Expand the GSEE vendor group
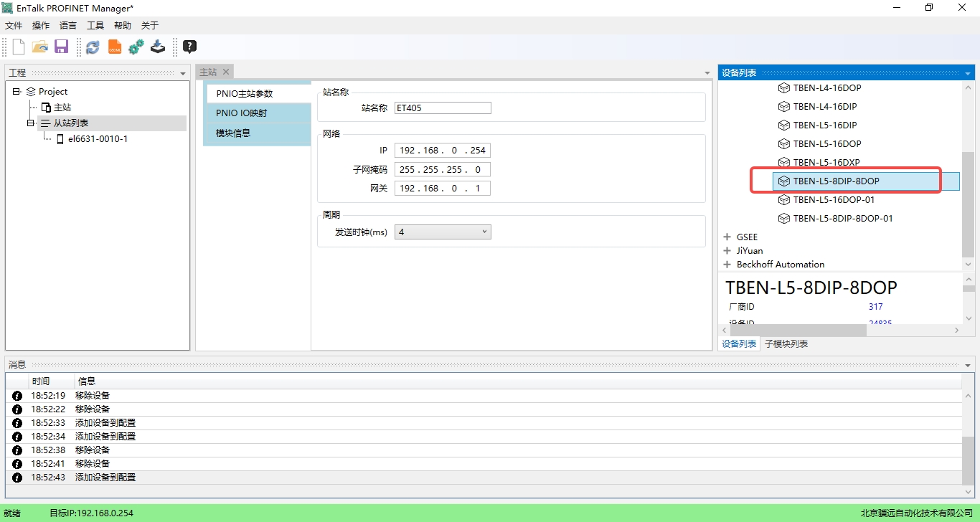The image size is (980, 522). click(727, 237)
